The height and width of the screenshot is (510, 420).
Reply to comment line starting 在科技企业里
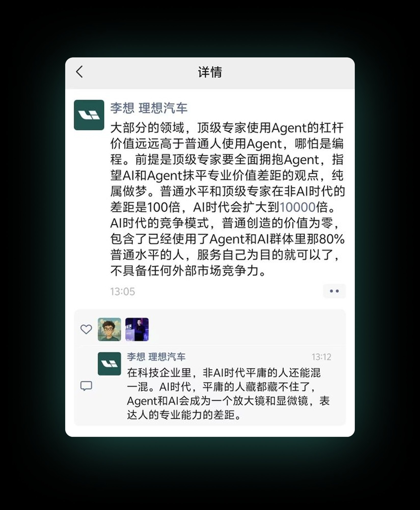224,373
